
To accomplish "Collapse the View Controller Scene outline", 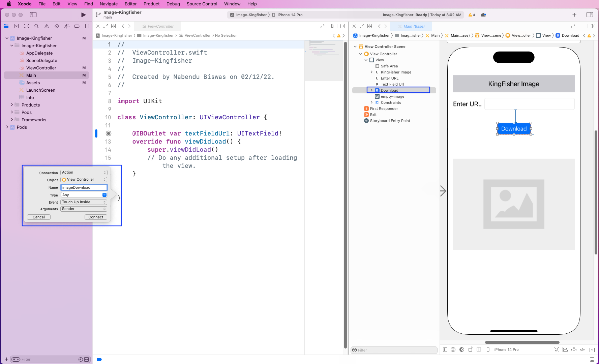I will pos(355,47).
